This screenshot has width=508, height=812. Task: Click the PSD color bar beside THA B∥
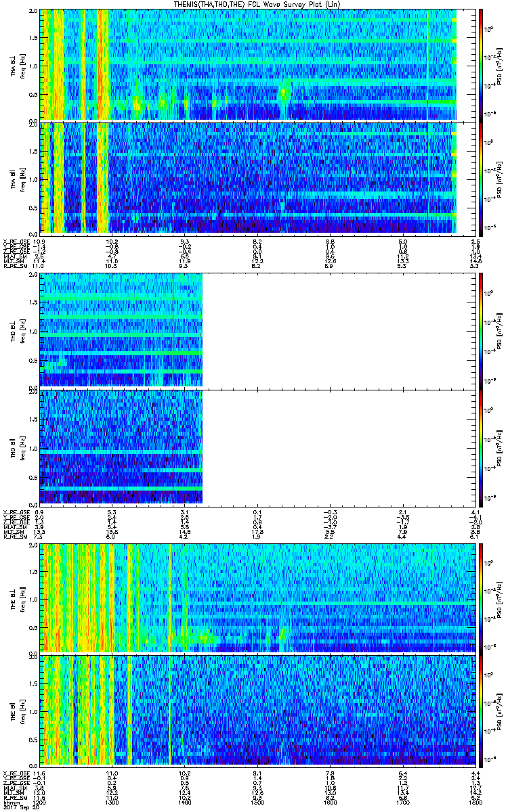click(x=482, y=178)
